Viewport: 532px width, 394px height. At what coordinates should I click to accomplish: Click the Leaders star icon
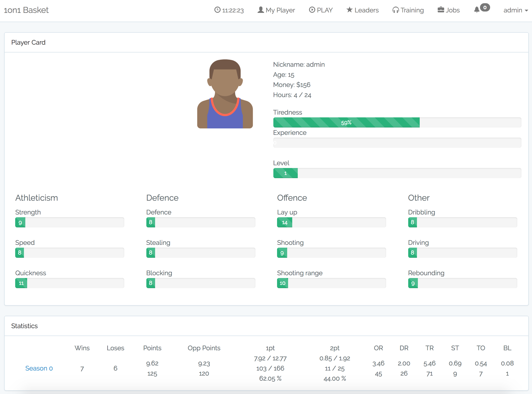[x=349, y=10]
